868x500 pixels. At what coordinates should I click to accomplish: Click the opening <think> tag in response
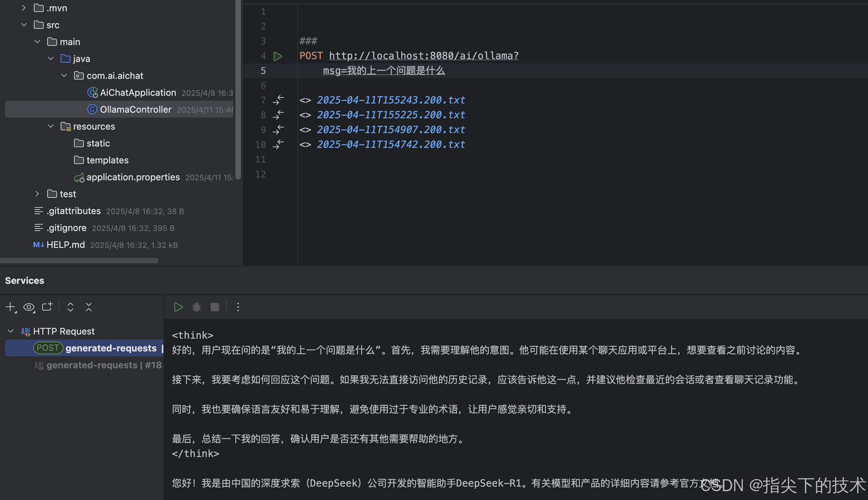coord(193,335)
